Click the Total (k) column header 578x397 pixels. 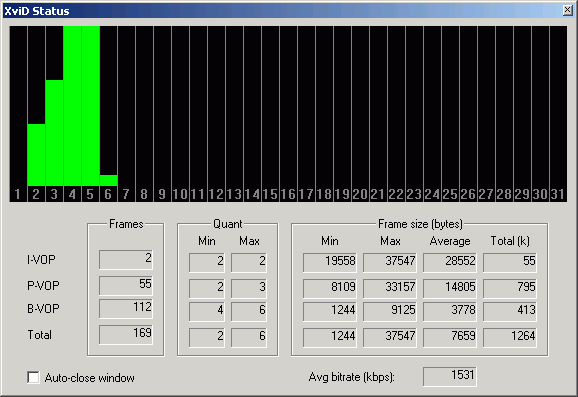[x=510, y=241]
